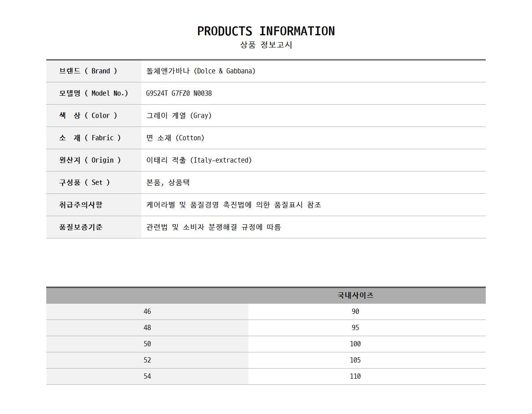Screen dimensions: 532x414
Task: Select the Cotton fabric value
Action: click(x=175, y=138)
